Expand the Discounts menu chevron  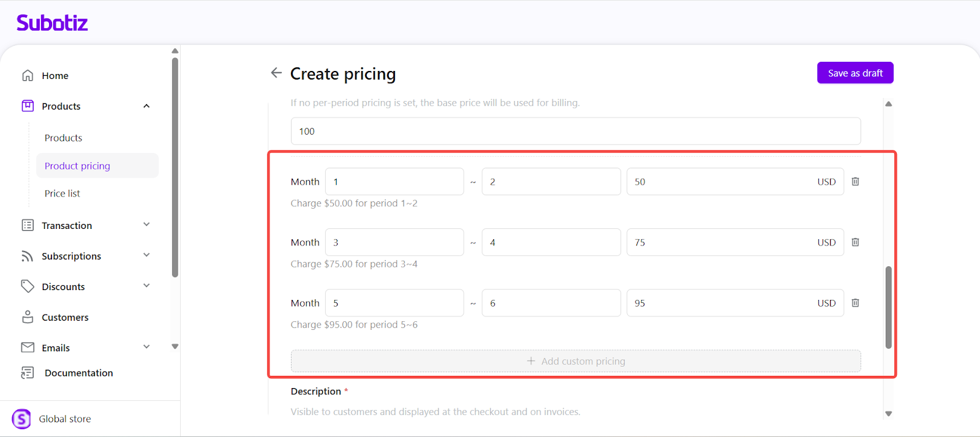point(146,286)
